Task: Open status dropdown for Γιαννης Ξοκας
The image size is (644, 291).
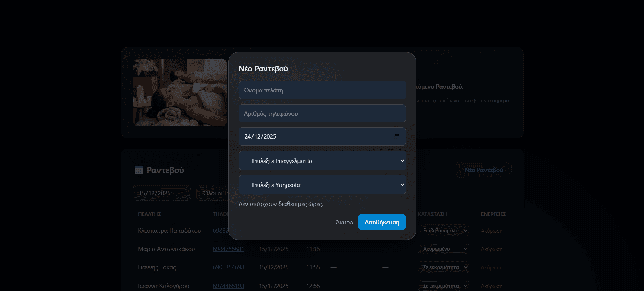Action: click(443, 267)
